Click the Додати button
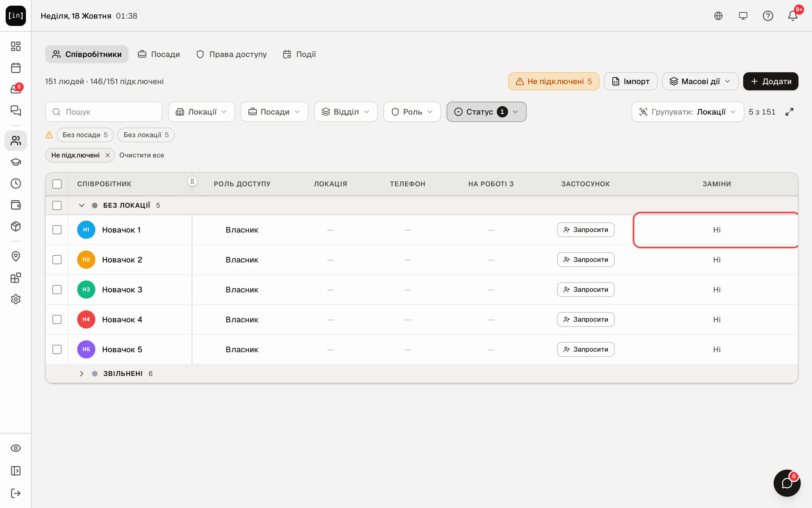Viewport: 812px width, 508px height. pos(771,81)
